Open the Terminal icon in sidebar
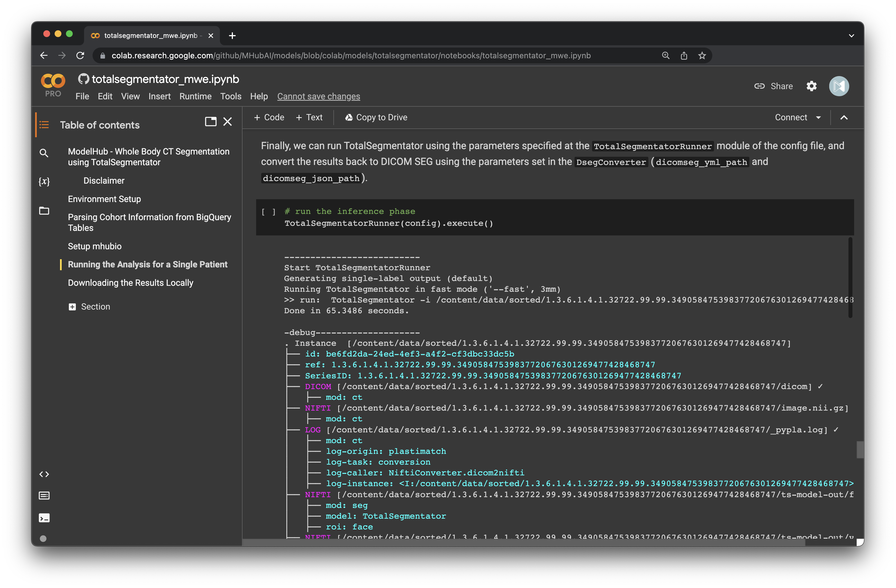This screenshot has height=588, width=896. coord(44,518)
